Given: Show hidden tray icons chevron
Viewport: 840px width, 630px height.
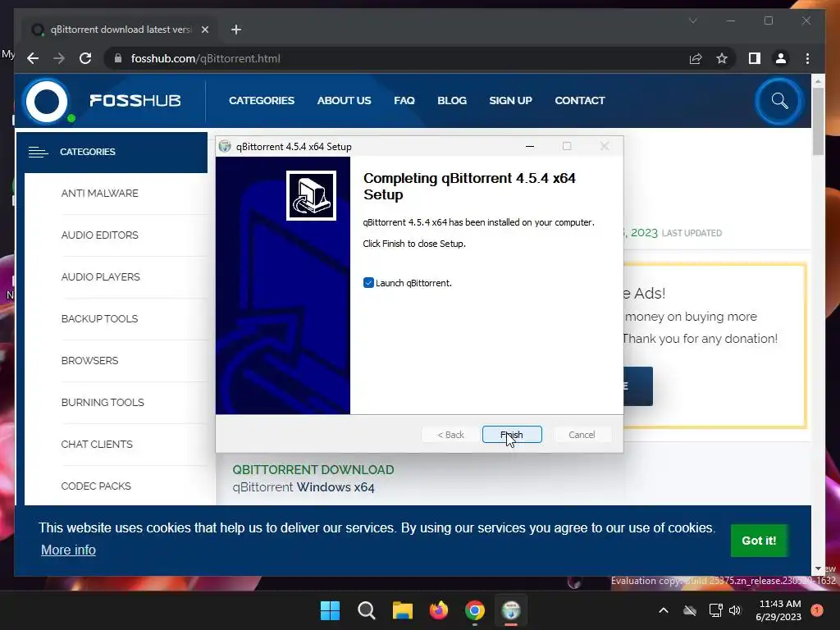Looking at the screenshot, I should coord(663,610).
